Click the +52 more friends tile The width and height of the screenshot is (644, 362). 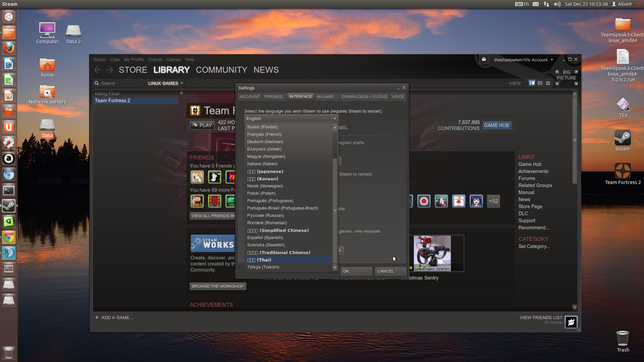pyautogui.click(x=493, y=201)
